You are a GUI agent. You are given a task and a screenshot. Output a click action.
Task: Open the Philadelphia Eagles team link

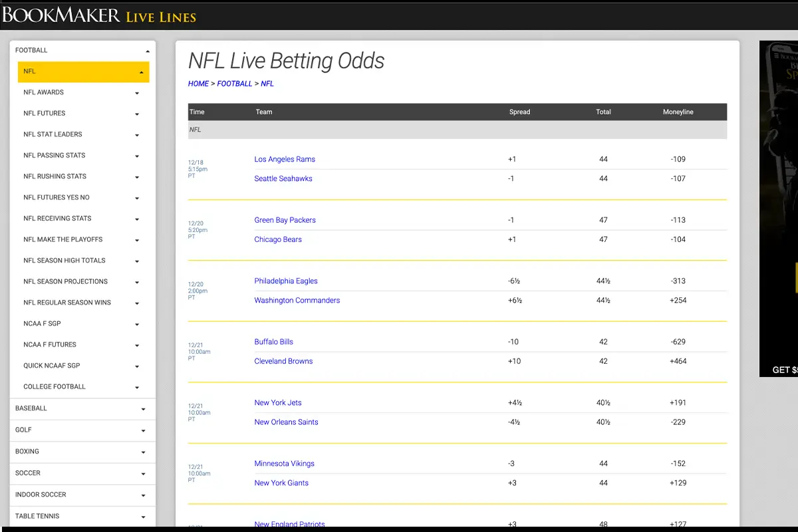coord(286,281)
